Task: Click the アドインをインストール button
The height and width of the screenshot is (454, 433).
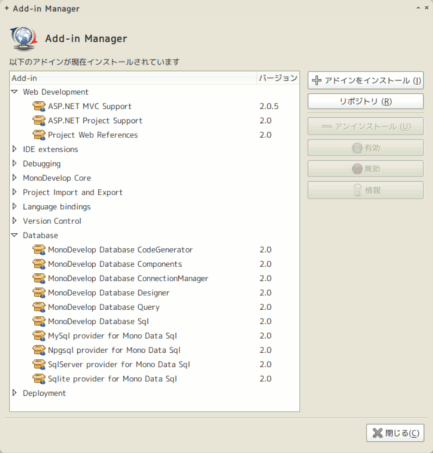Action: point(366,80)
